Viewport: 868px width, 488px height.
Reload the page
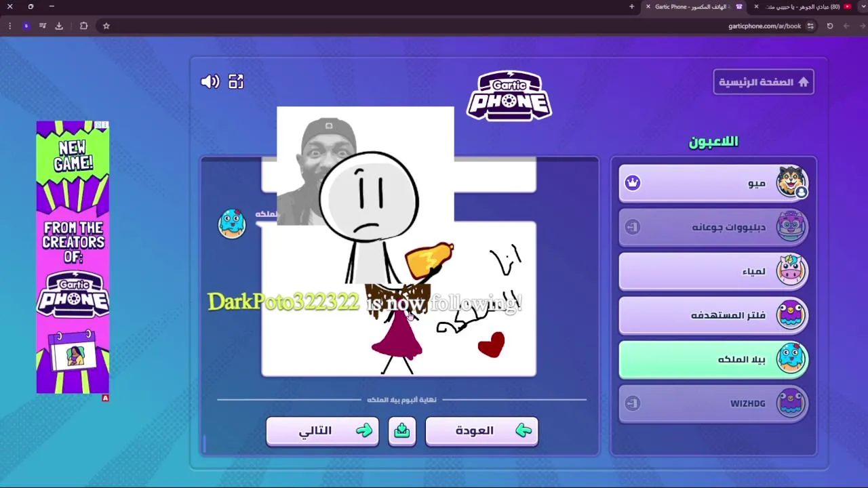[830, 26]
